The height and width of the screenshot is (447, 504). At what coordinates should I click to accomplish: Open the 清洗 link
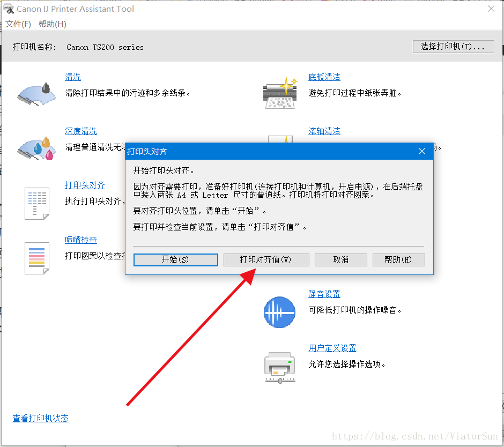click(72, 77)
